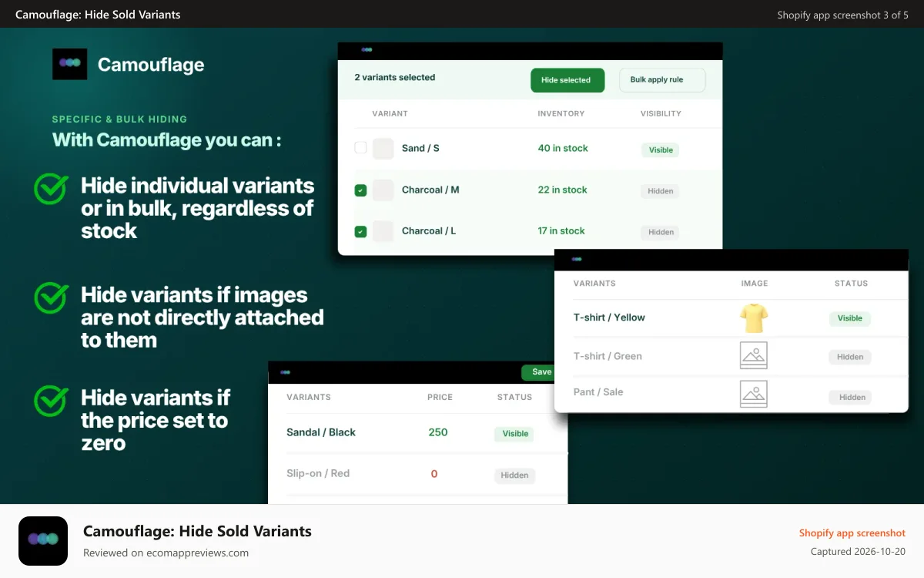
Task: Click the VISIBILITY column header
Action: tap(661, 113)
